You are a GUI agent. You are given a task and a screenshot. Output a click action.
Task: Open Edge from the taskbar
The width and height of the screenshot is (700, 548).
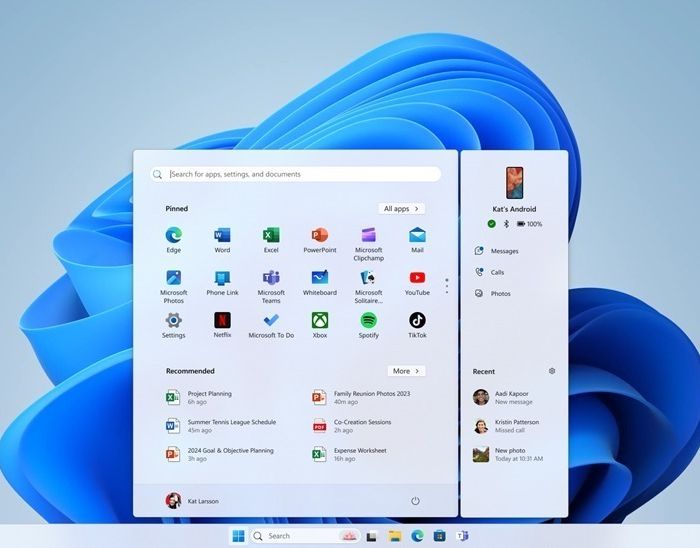tap(417, 536)
